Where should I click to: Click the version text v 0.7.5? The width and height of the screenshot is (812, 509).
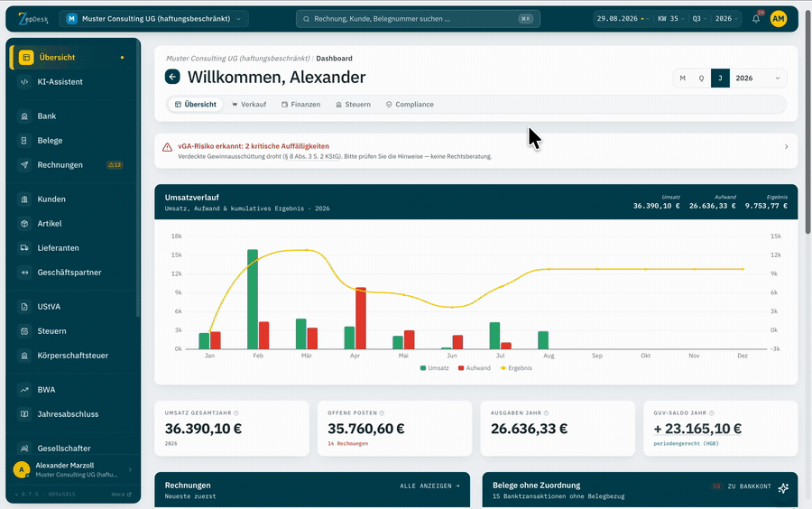click(26, 494)
